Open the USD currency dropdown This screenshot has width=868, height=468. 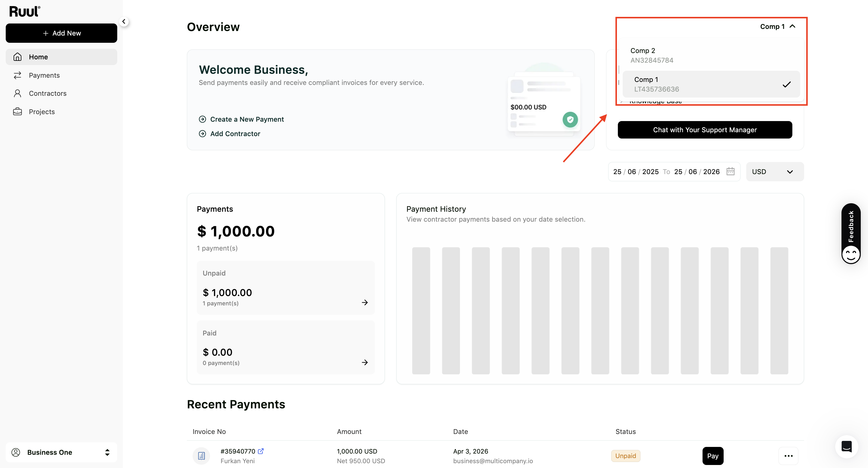774,171
